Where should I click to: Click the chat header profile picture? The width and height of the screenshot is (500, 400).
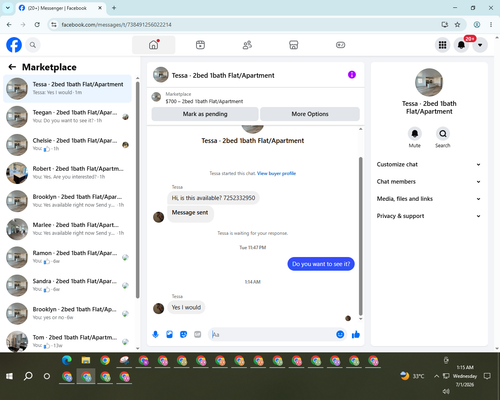pyautogui.click(x=161, y=75)
